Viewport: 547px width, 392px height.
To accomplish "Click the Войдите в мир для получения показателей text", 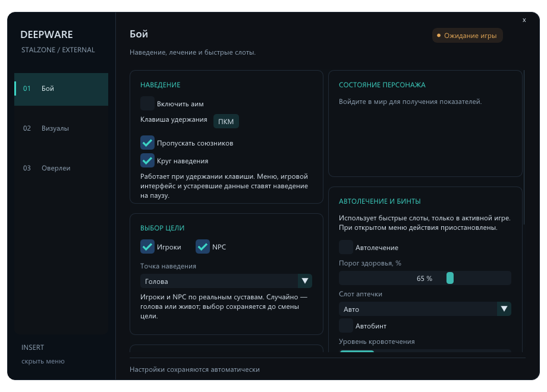I will click(410, 102).
